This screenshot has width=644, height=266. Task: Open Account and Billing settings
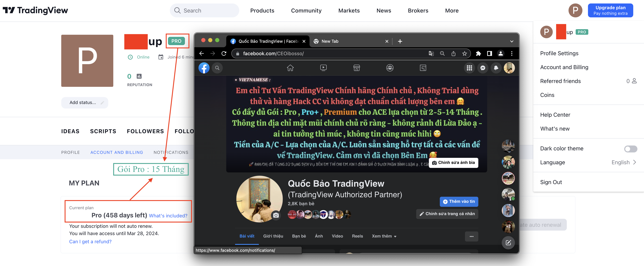click(564, 67)
